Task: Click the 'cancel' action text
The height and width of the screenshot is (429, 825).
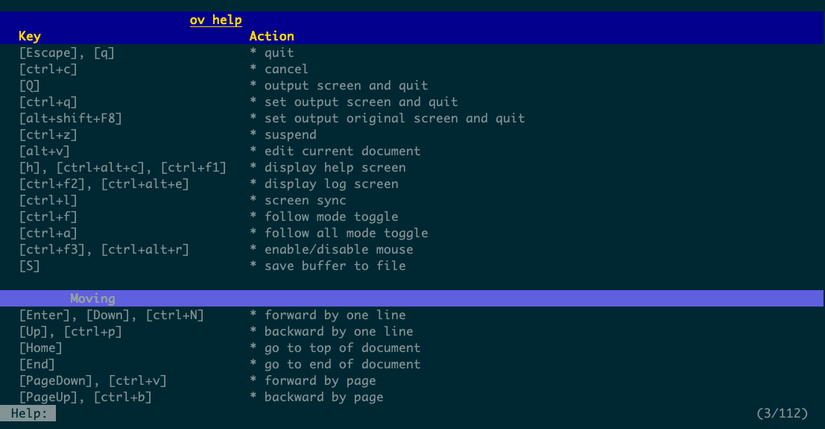Action: coord(286,69)
